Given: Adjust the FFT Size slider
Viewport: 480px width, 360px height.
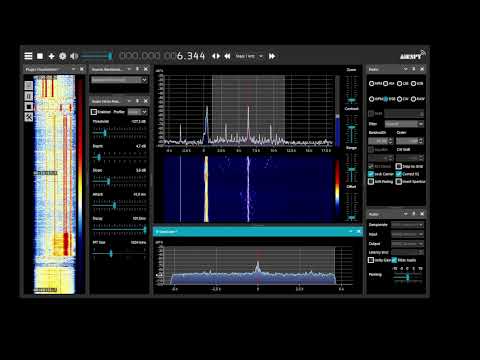Looking at the screenshot, I should coord(119,254).
